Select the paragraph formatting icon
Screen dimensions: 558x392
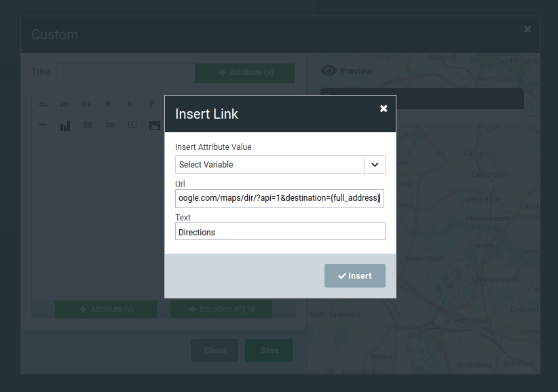pos(108,104)
